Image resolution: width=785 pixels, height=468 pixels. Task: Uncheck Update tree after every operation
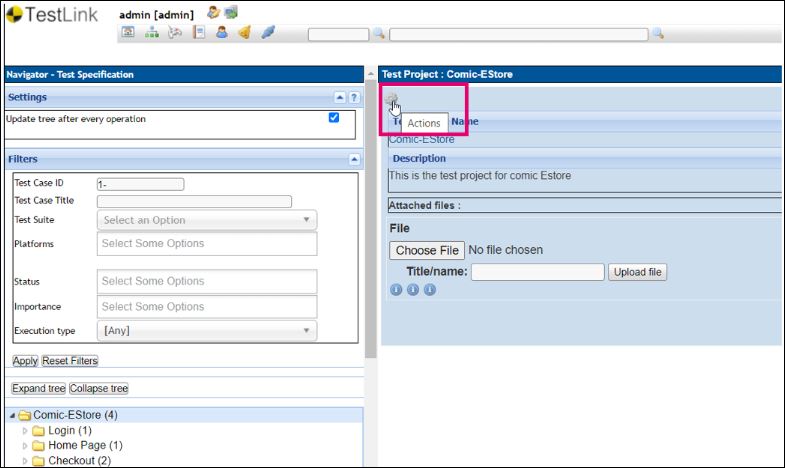[x=334, y=118]
